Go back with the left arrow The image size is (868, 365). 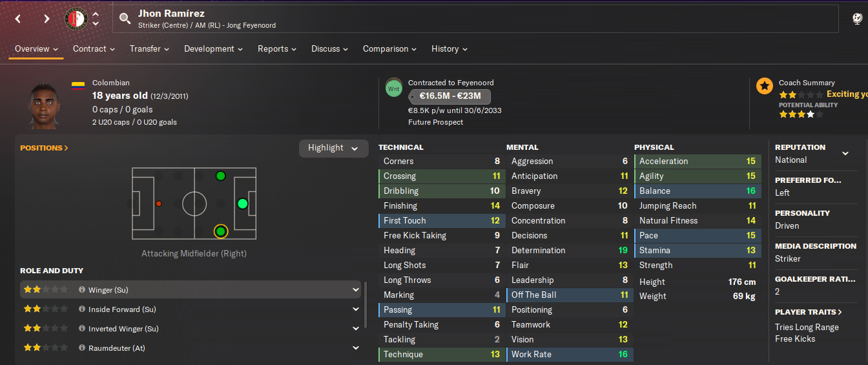point(18,19)
